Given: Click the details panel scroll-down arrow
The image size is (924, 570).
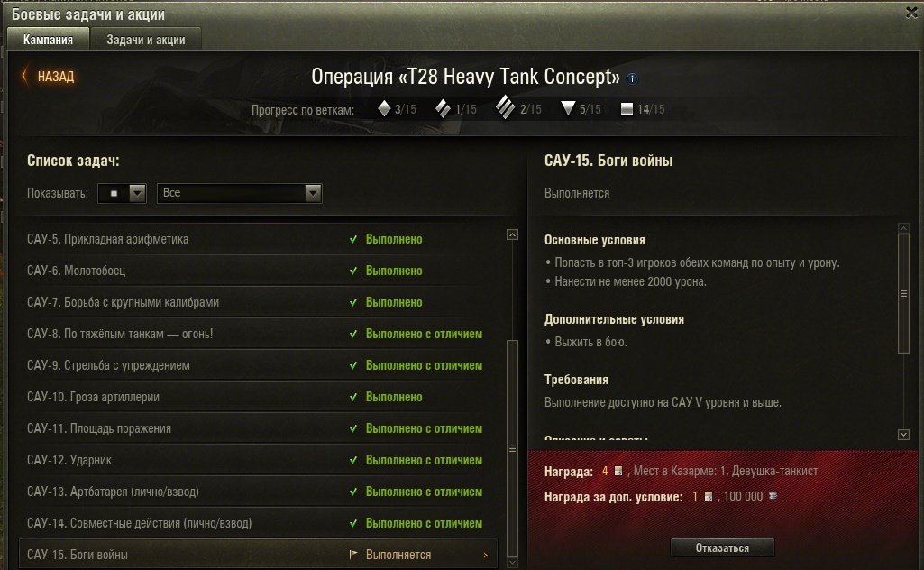Looking at the screenshot, I should pyautogui.click(x=903, y=435).
